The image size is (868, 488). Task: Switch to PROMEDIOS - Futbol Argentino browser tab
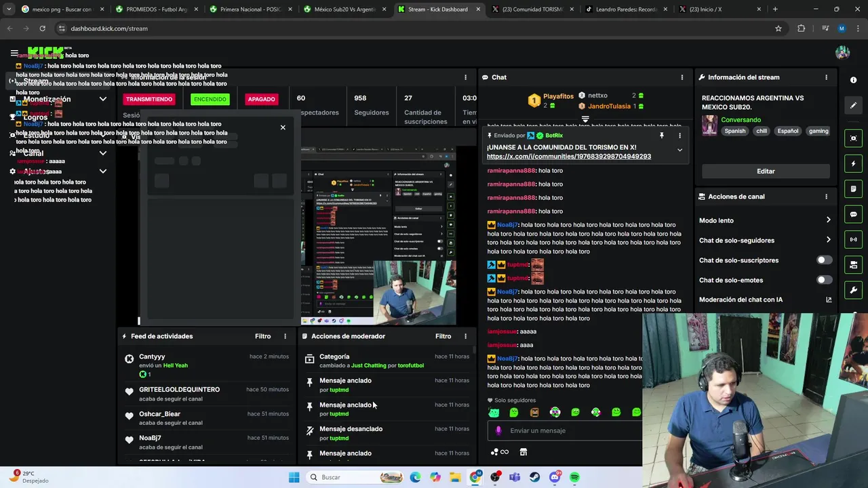(x=157, y=9)
